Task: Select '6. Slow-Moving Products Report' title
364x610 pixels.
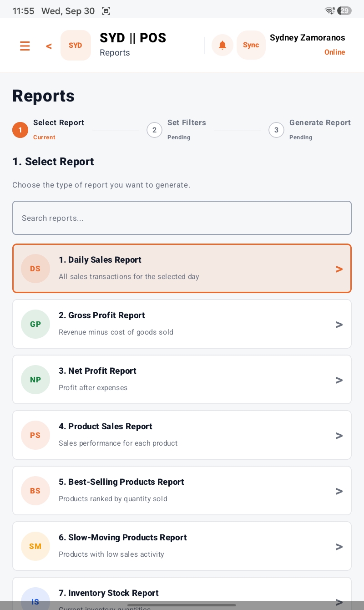Action: tap(123, 538)
